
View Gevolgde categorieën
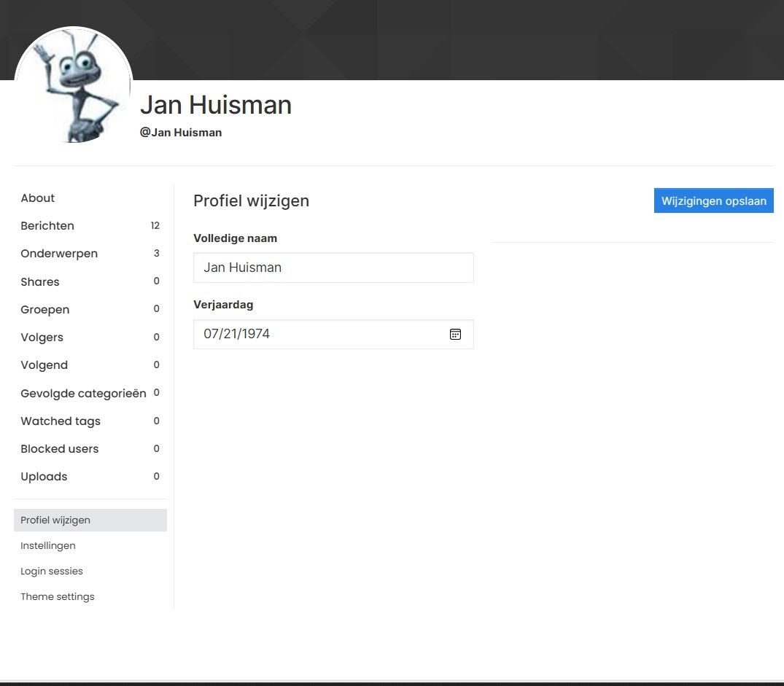pyautogui.click(x=83, y=394)
